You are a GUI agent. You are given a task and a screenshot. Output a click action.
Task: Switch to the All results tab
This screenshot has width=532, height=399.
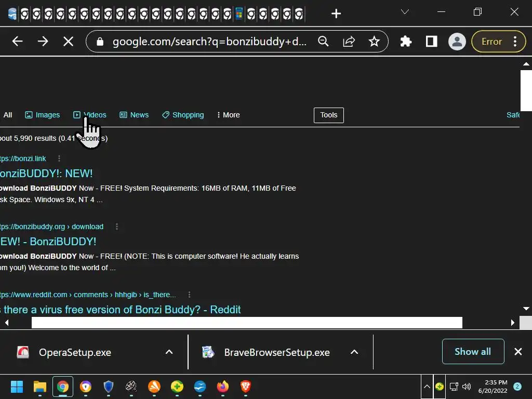coord(7,115)
